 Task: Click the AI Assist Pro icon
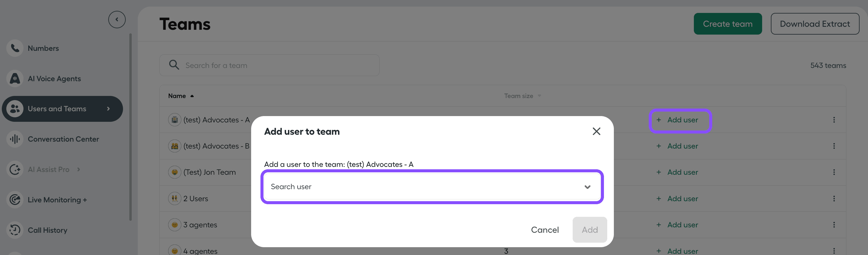point(14,169)
